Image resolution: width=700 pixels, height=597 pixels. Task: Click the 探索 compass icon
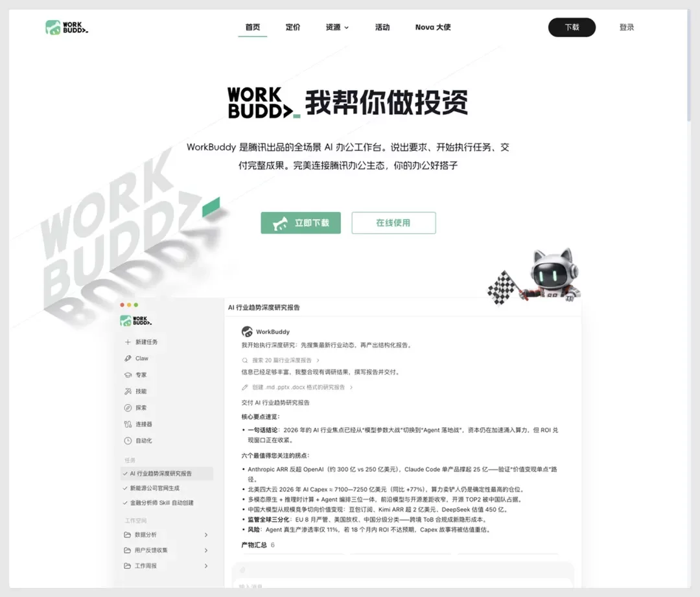click(x=128, y=408)
